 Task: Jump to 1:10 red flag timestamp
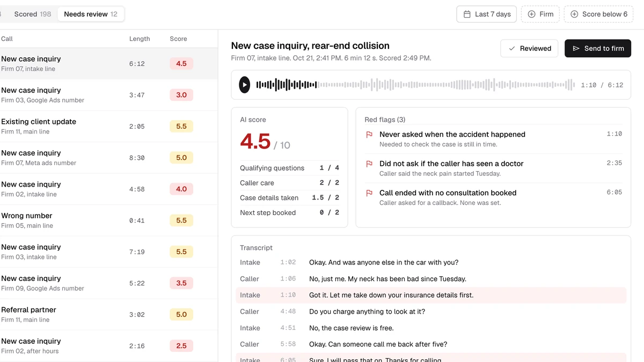point(614,134)
